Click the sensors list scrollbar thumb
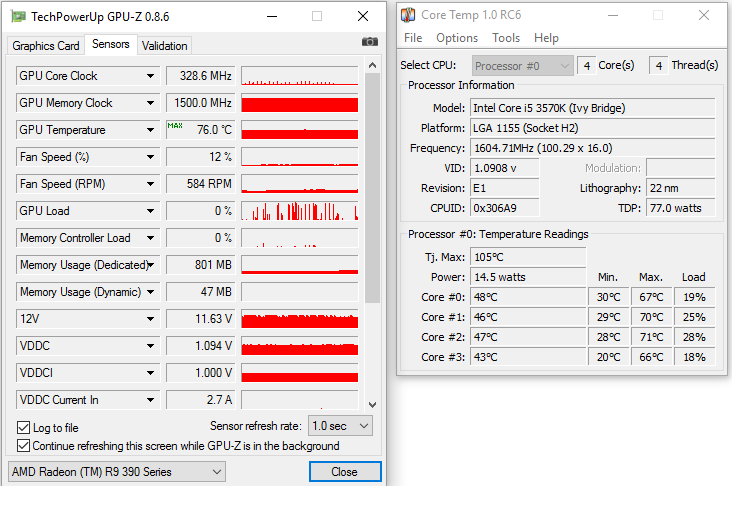 click(x=372, y=188)
